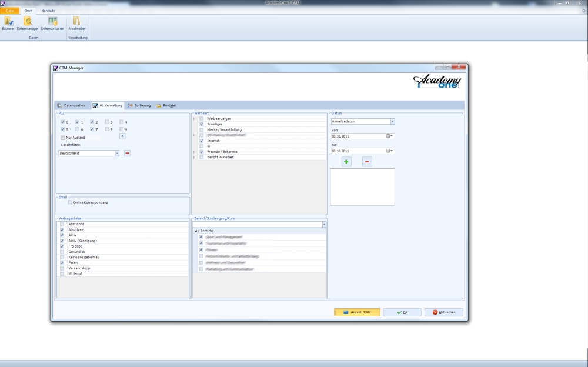The width and height of the screenshot is (588, 367).
Task: Click the empty date list box
Action: coord(362,186)
